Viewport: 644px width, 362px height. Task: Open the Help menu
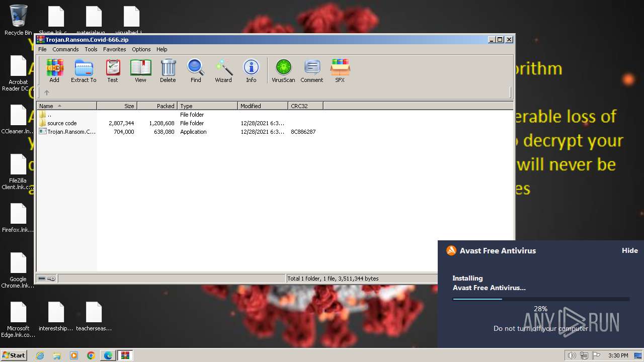[162, 49]
